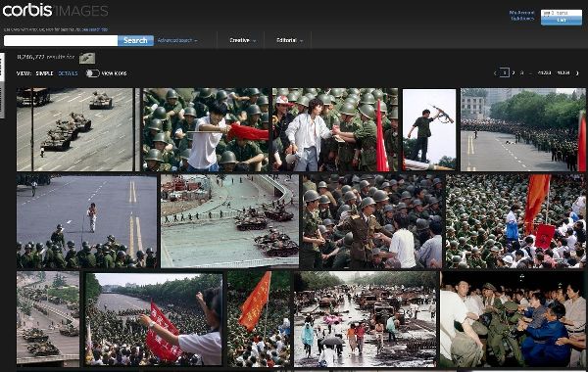The image size is (588, 372).
Task: Click the blue Search button
Action: coord(135,40)
